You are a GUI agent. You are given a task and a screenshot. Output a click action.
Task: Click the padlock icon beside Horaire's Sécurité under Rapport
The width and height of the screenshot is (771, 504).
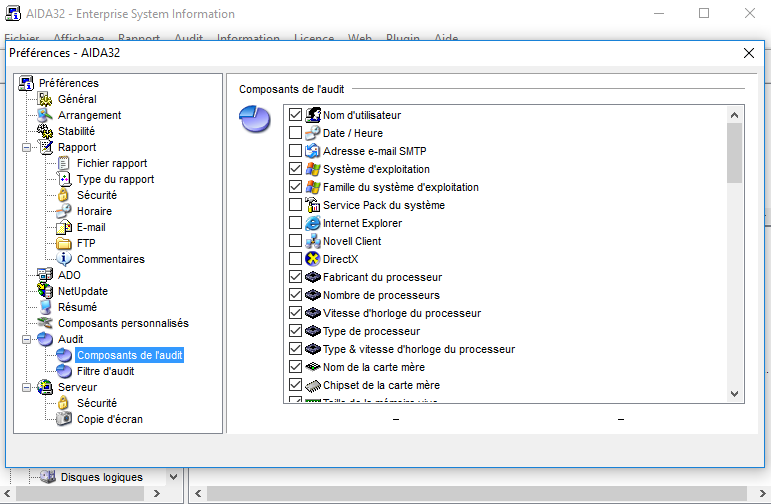point(64,195)
